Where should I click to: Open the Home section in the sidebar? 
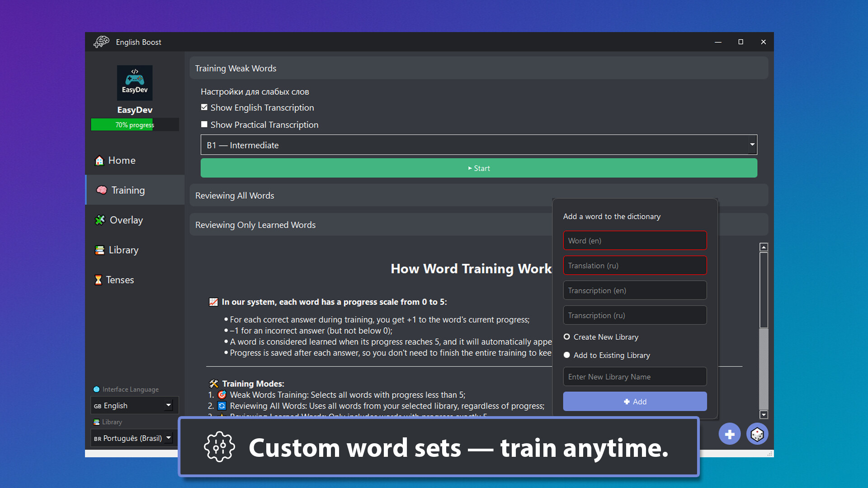click(x=121, y=160)
